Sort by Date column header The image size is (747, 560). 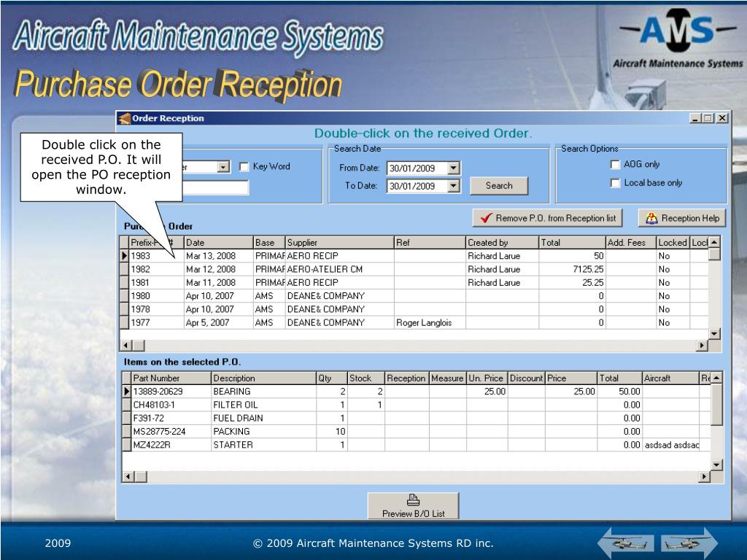pyautogui.click(x=218, y=242)
